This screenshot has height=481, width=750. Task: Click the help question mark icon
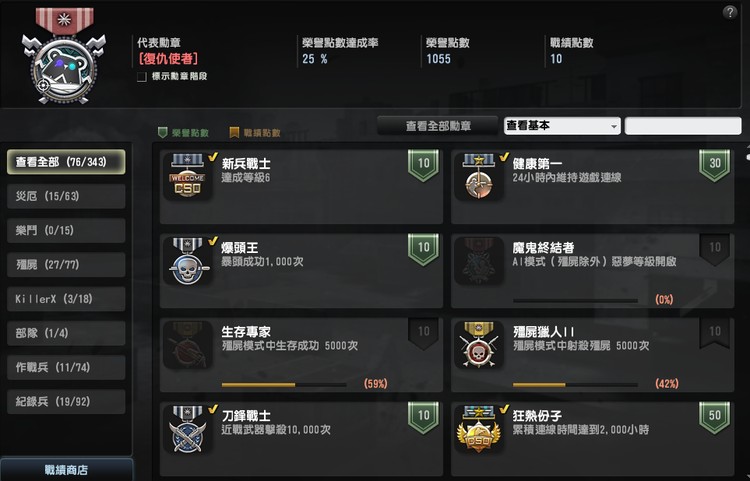point(730,12)
